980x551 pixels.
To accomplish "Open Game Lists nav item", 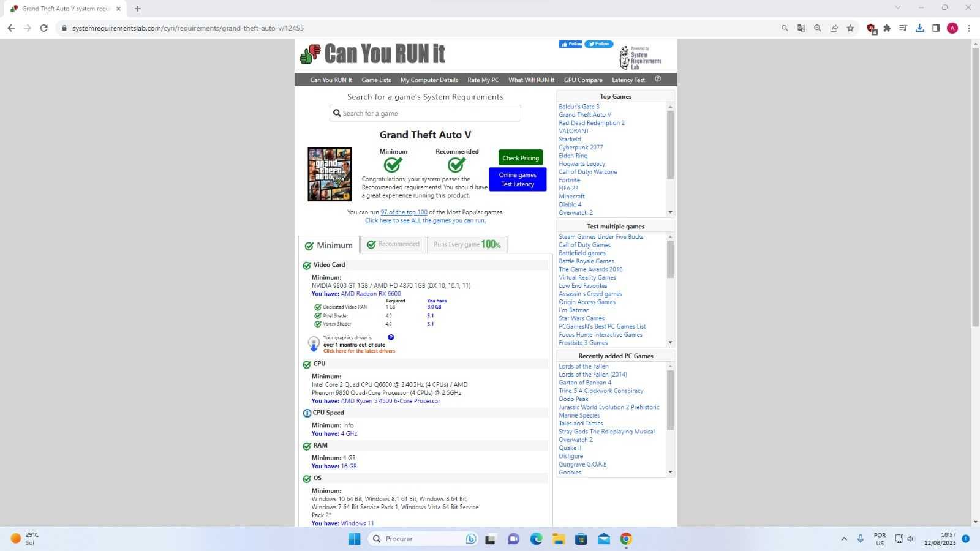I will (x=376, y=80).
